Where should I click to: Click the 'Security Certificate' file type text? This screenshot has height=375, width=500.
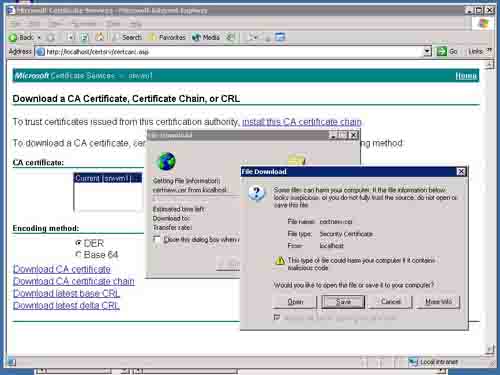tap(346, 234)
